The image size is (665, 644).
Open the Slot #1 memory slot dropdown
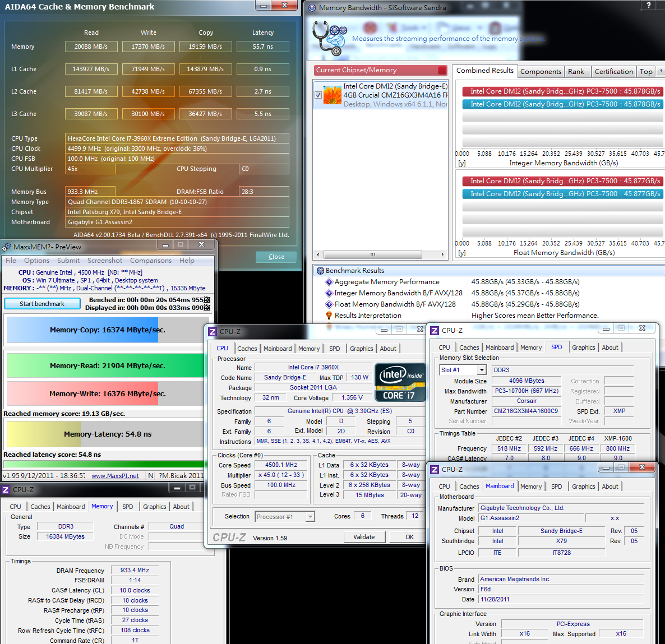(463, 370)
